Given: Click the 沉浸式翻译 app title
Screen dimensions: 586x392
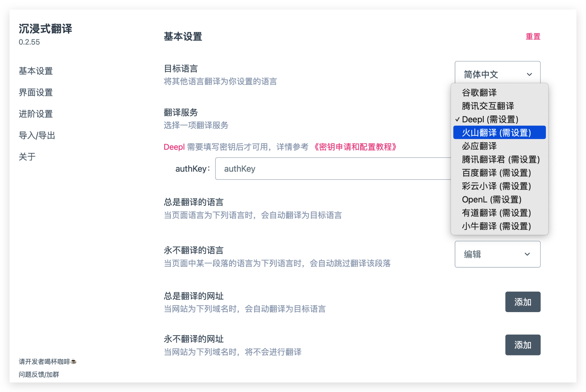Looking at the screenshot, I should coord(45,29).
